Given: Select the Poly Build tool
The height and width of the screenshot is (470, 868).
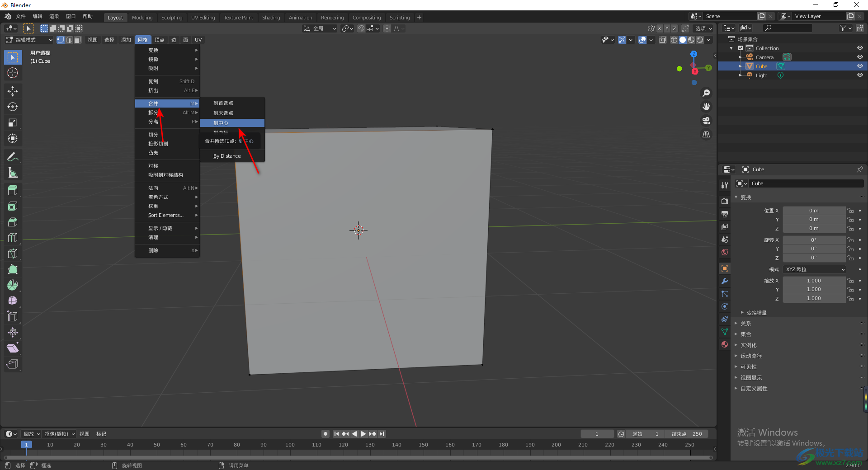Looking at the screenshot, I should [x=13, y=269].
